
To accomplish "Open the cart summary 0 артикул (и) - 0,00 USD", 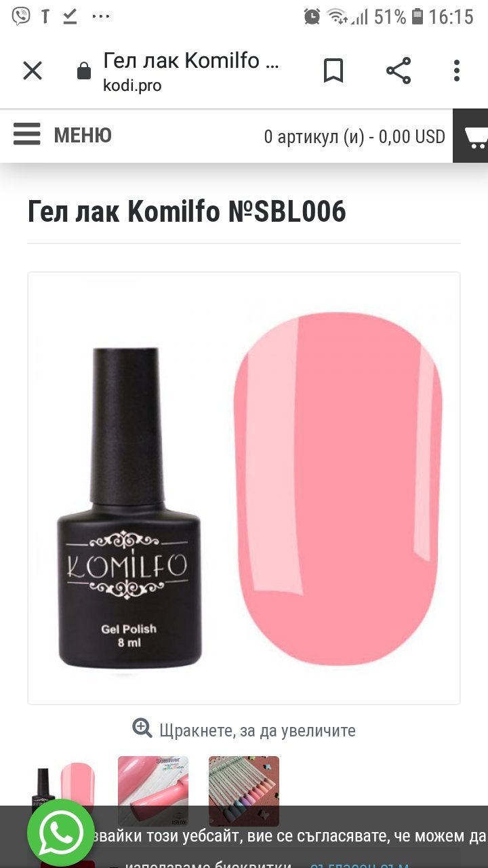I will pyautogui.click(x=354, y=137).
